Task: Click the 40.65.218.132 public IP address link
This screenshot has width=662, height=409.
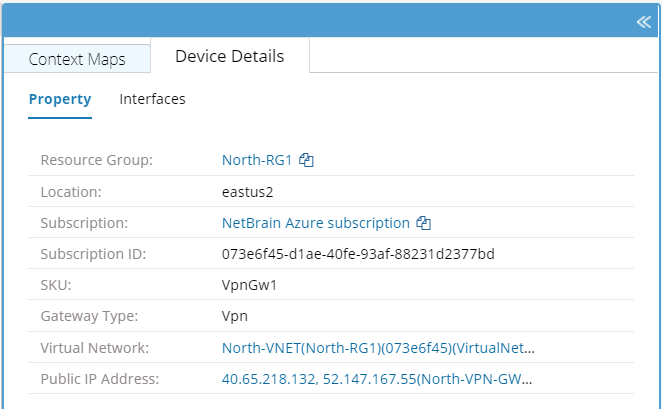Action: coord(266,380)
